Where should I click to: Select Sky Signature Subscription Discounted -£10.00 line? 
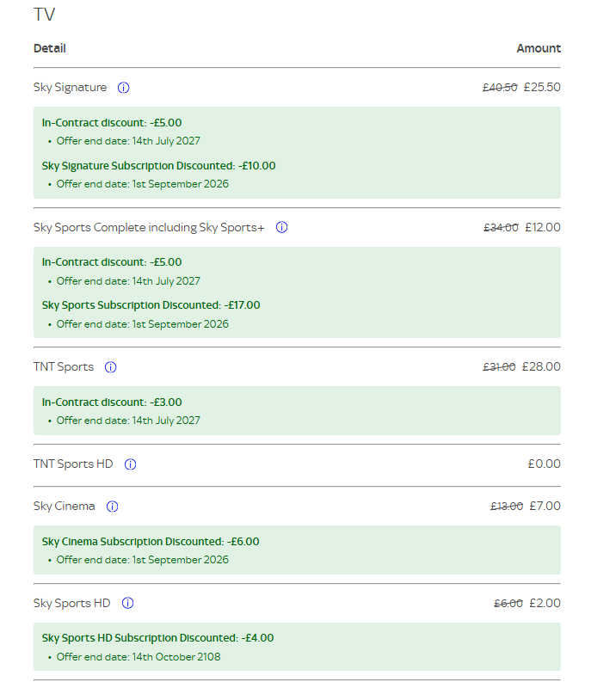pos(158,166)
